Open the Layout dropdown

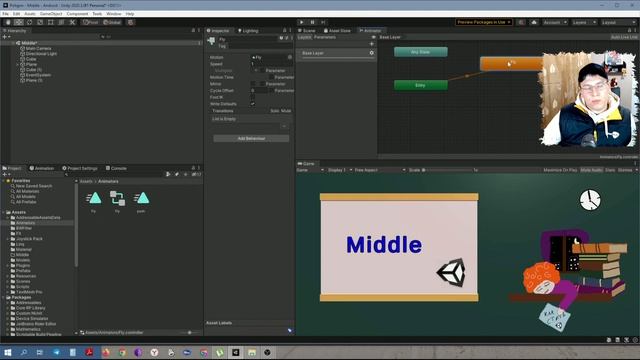point(618,22)
